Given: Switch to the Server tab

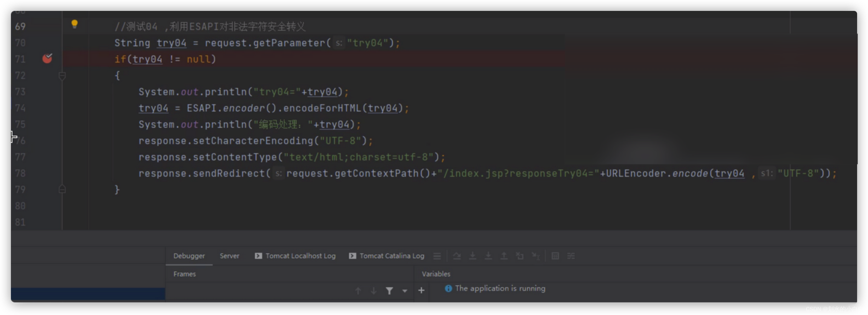Looking at the screenshot, I should [x=229, y=256].
